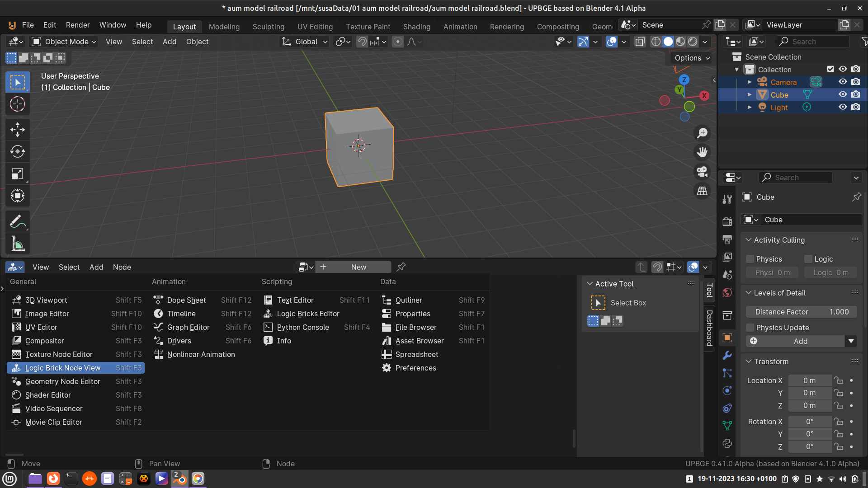The image size is (868, 488).
Task: Select Logic Bricks Editor from menu
Action: [308, 314]
